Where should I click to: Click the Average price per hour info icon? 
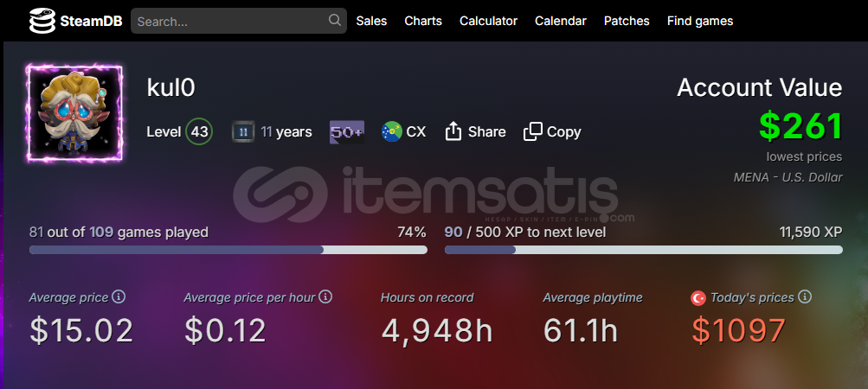pos(325,297)
